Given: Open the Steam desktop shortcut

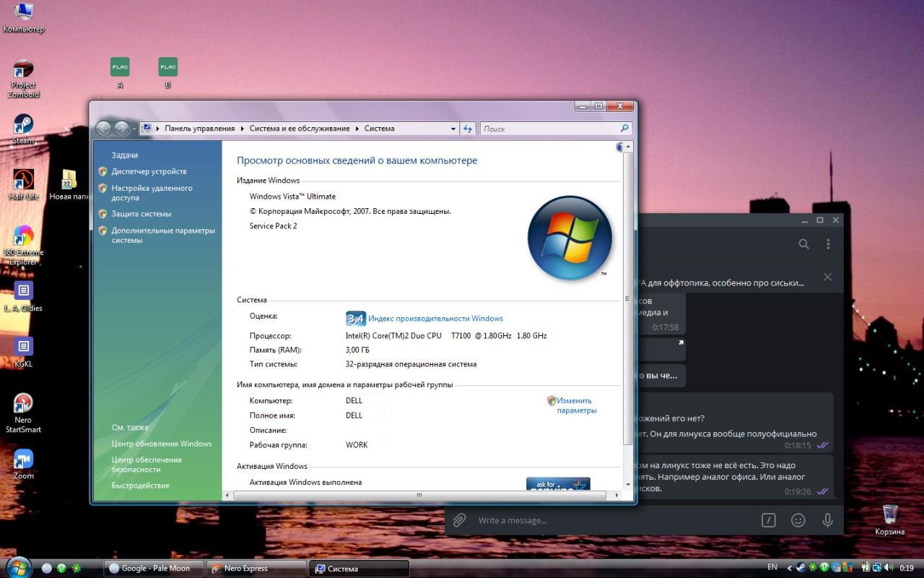Looking at the screenshot, I should pos(23,129).
